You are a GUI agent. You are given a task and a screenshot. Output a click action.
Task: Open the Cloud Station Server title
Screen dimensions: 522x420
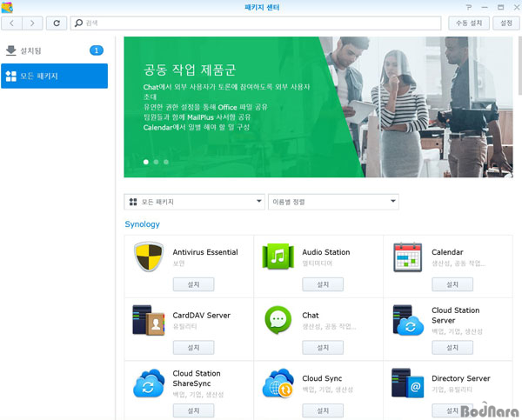[x=456, y=315]
